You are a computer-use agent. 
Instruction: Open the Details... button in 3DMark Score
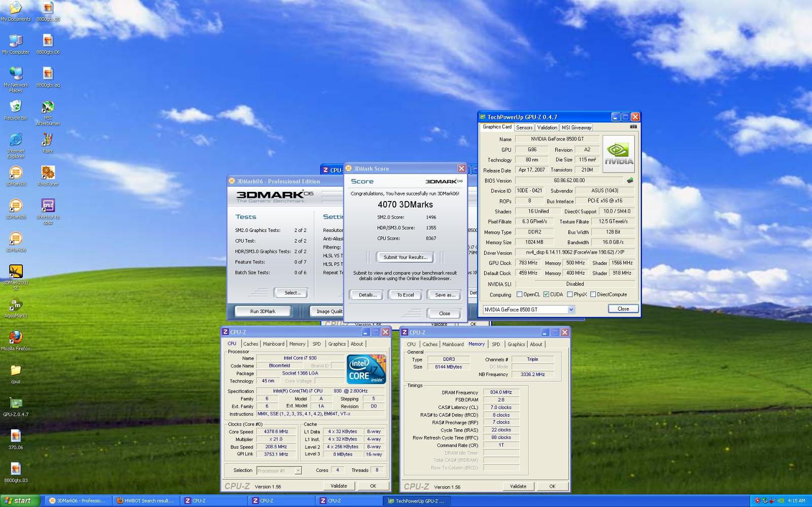[x=367, y=295]
